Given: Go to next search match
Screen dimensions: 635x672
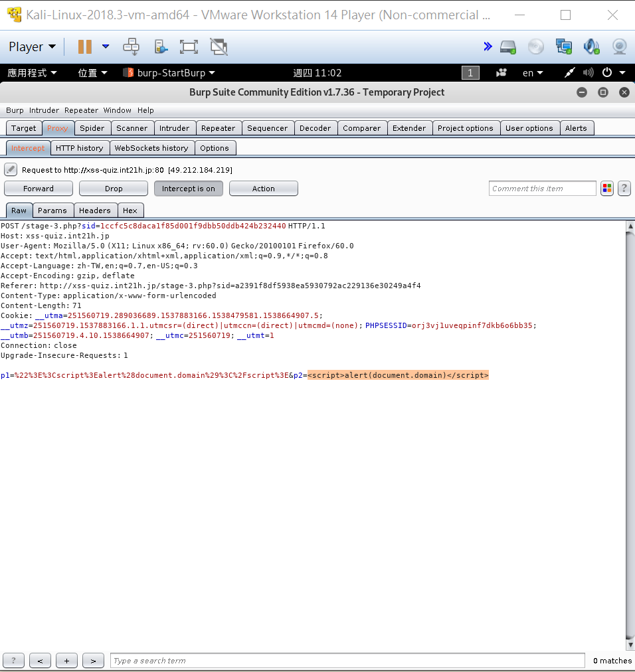Looking at the screenshot, I should [94, 661].
